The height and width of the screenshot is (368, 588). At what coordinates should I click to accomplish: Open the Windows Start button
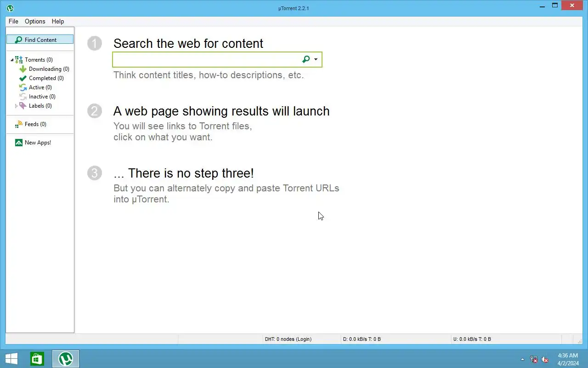11,359
